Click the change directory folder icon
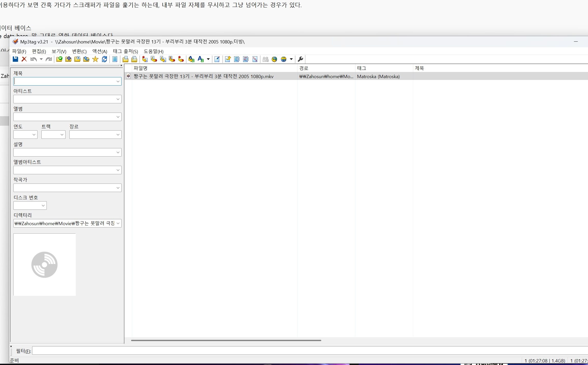The height and width of the screenshot is (365, 588). pyautogui.click(x=59, y=59)
